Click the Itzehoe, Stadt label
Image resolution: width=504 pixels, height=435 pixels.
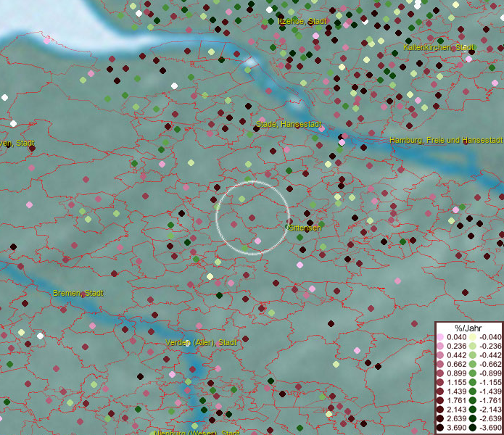[x=302, y=22]
